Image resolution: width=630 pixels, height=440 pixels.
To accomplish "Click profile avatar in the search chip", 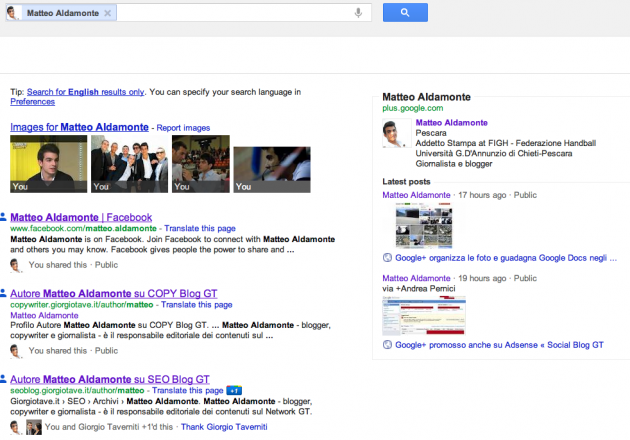I will (x=13, y=13).
